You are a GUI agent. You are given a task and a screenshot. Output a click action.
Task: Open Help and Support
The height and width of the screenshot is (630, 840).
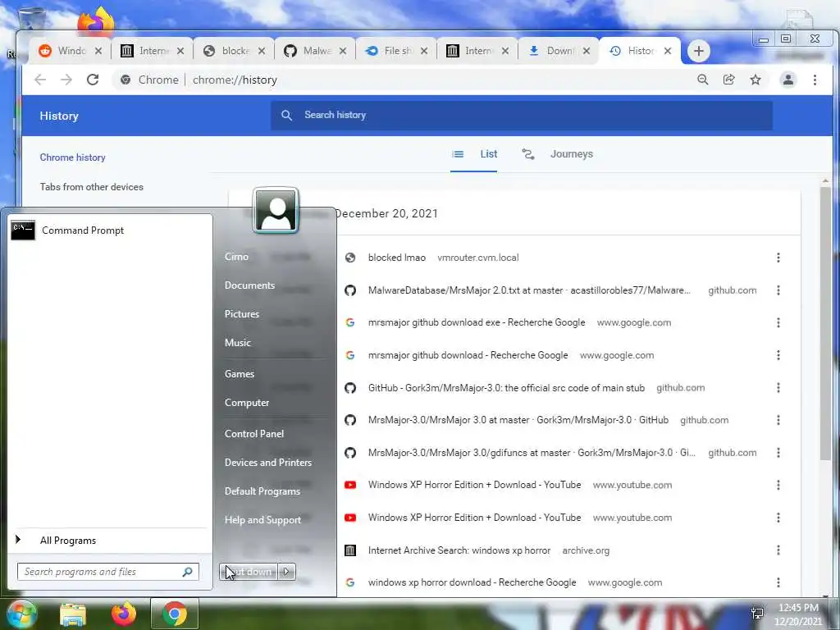point(262,519)
